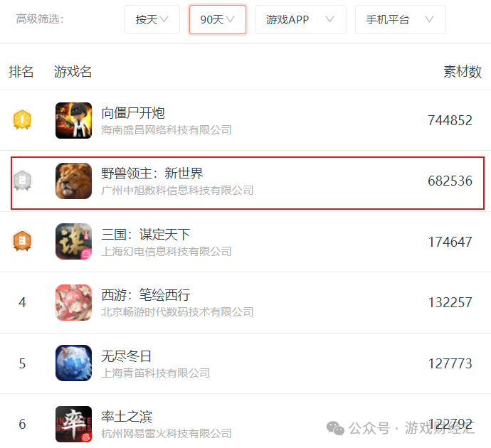The height and width of the screenshot is (448, 491).
Task: Click the 向僵尸开炮 game icon
Action: pos(73,120)
